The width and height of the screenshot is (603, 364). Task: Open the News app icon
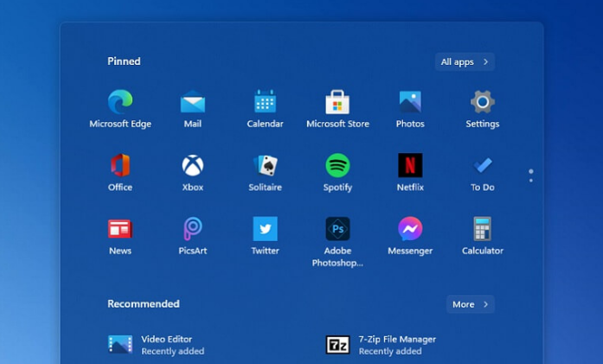tap(120, 229)
